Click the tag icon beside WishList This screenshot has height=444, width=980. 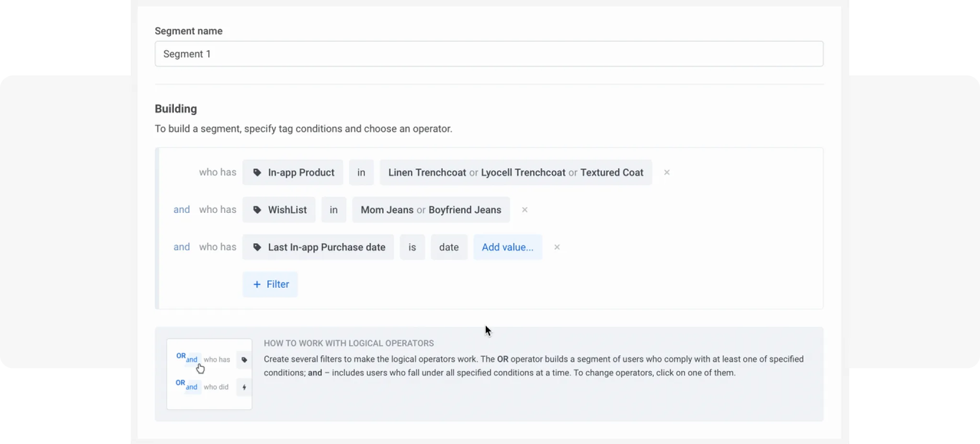257,210
